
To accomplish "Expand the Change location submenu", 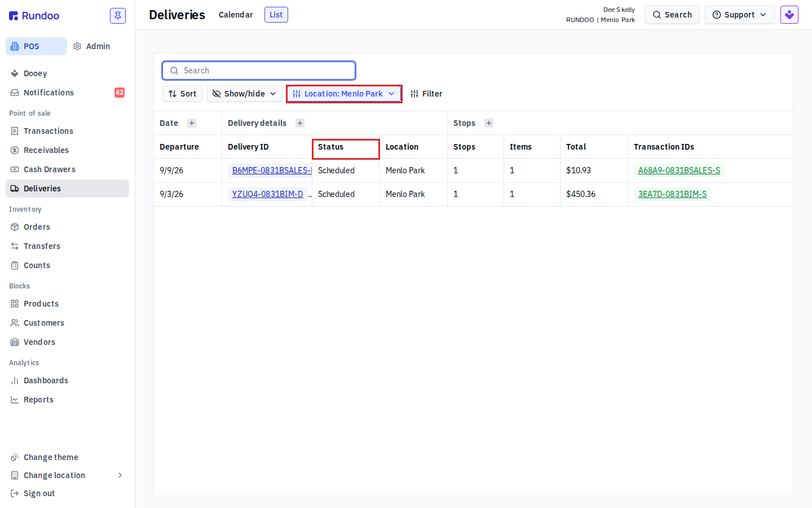I will [67, 475].
